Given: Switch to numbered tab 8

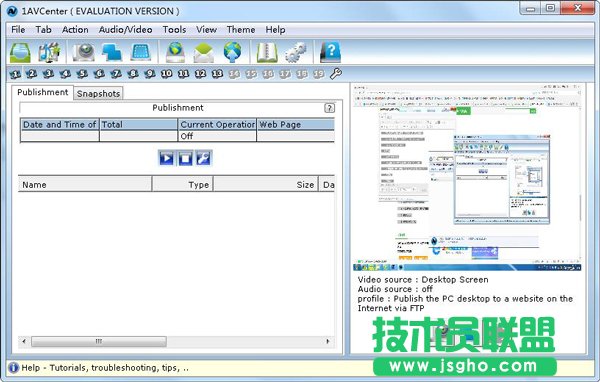Looking at the screenshot, I should tap(133, 74).
